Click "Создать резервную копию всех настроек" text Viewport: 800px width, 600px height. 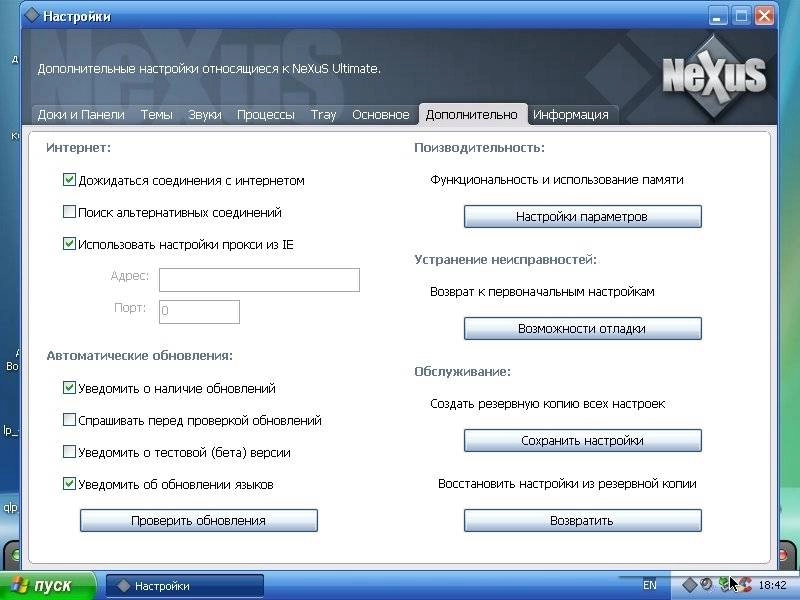pyautogui.click(x=547, y=404)
